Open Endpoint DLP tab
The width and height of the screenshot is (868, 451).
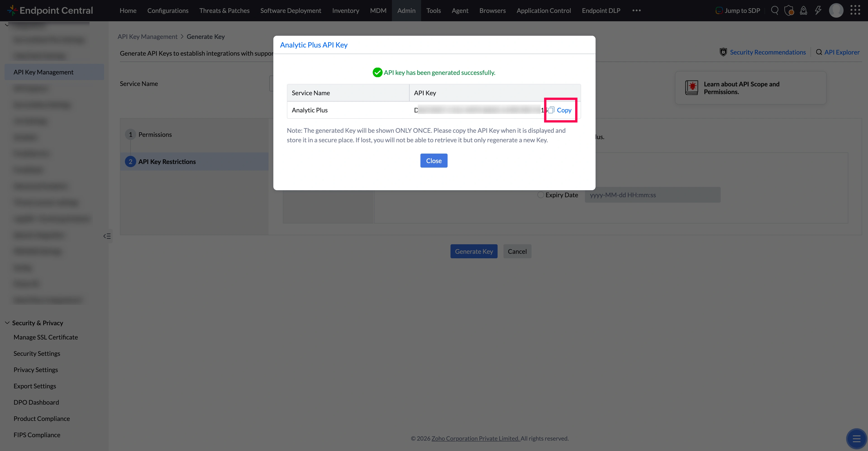601,10
